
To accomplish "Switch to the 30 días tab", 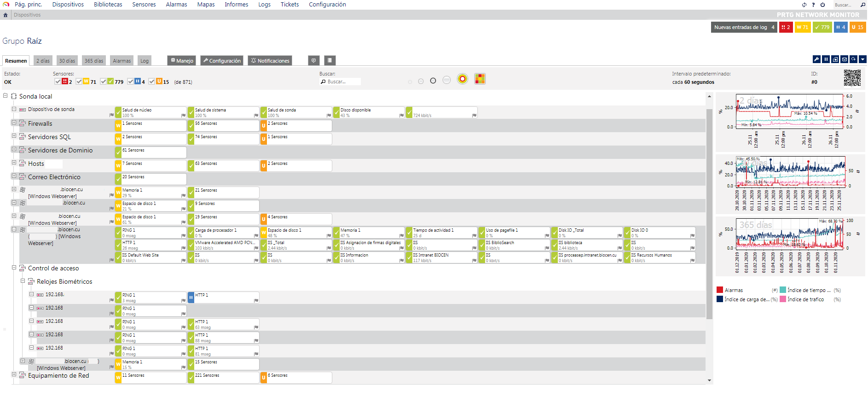I will click(x=67, y=61).
